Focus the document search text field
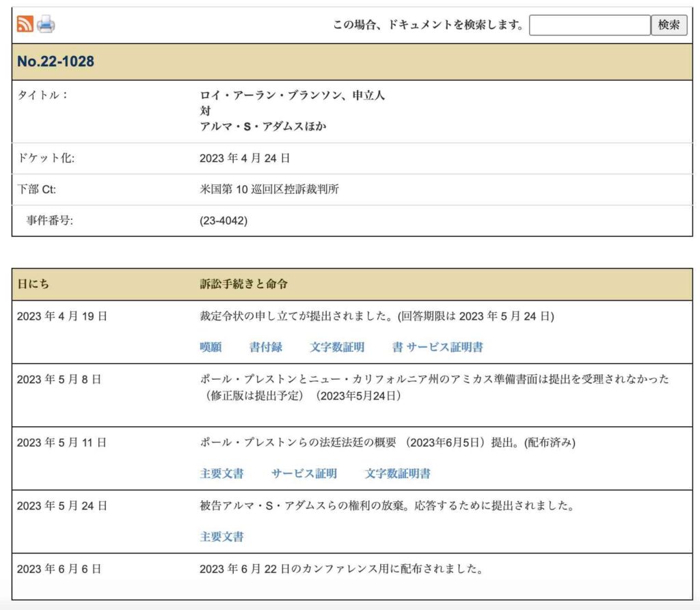Viewport: 700px width, 610px height. pyautogui.click(x=589, y=25)
